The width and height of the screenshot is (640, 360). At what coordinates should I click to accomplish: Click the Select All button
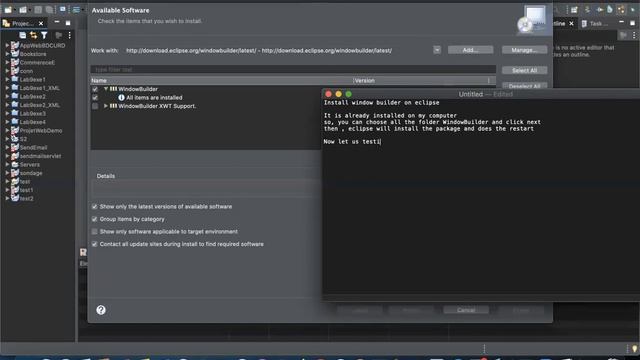pyautogui.click(x=524, y=70)
